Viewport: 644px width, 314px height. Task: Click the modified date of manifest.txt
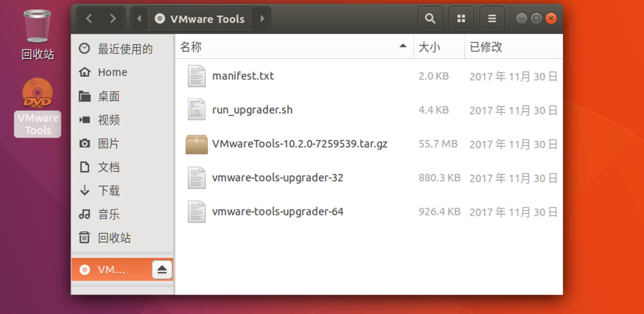coord(513,76)
